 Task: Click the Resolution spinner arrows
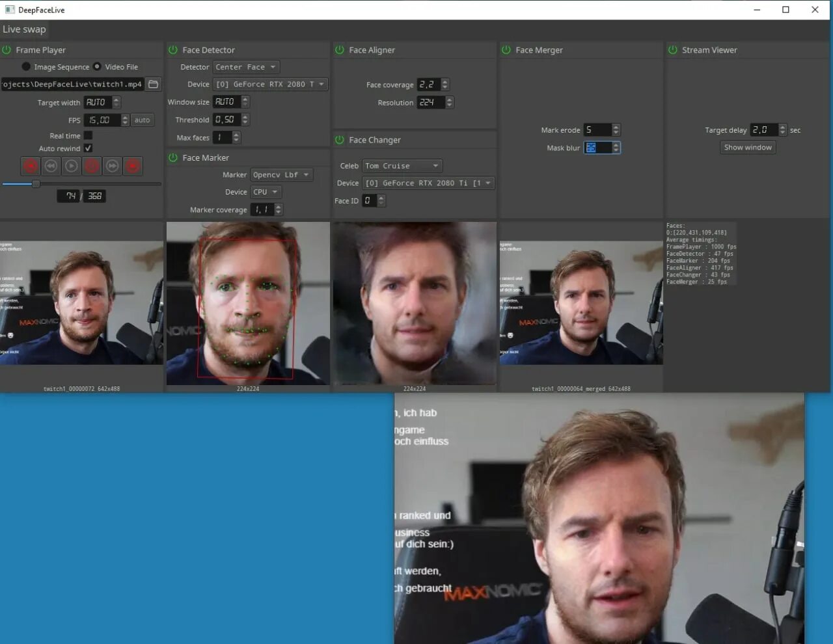tap(449, 103)
